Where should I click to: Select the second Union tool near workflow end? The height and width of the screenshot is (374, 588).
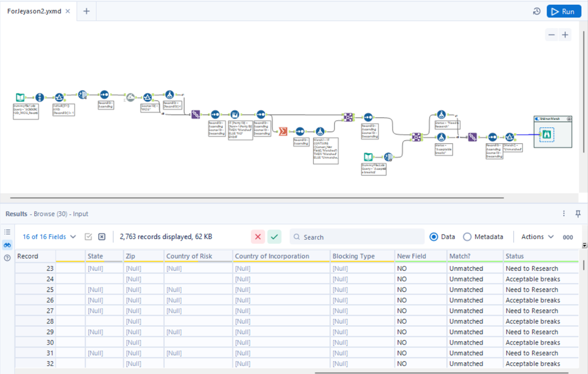473,137
